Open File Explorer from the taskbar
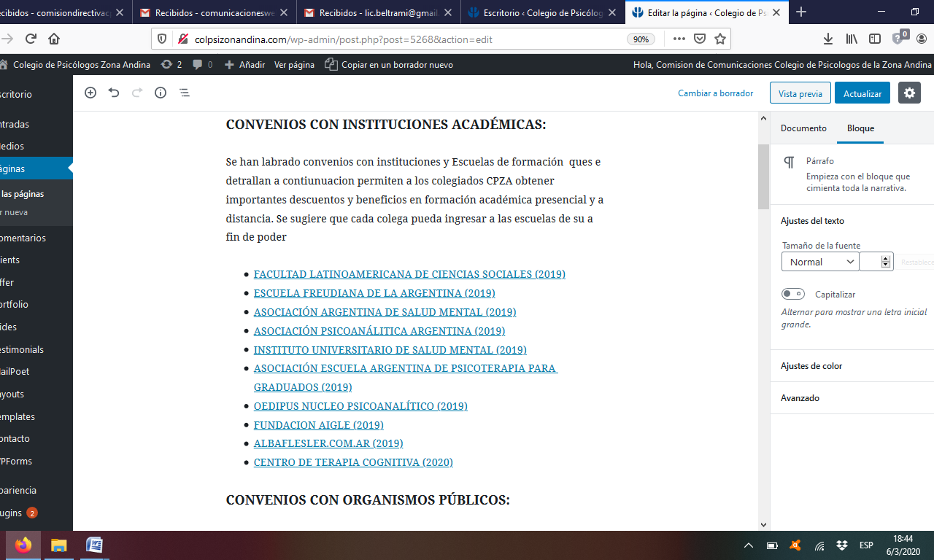The width and height of the screenshot is (934, 560). [x=58, y=545]
